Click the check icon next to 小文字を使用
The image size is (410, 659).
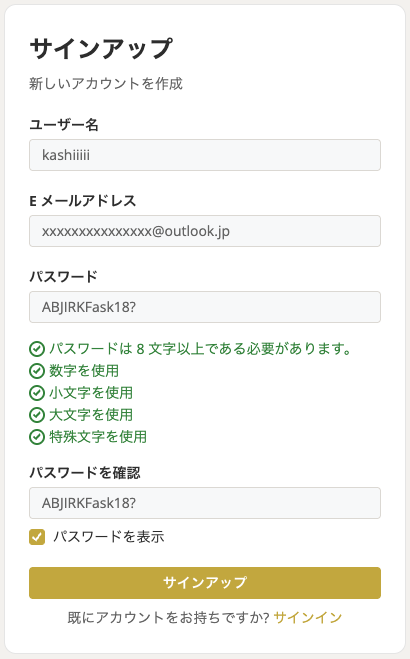(37, 393)
